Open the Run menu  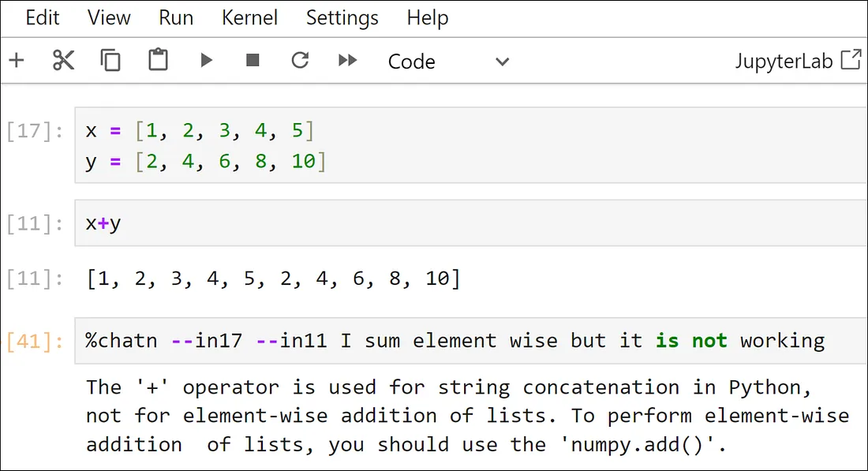tap(176, 17)
